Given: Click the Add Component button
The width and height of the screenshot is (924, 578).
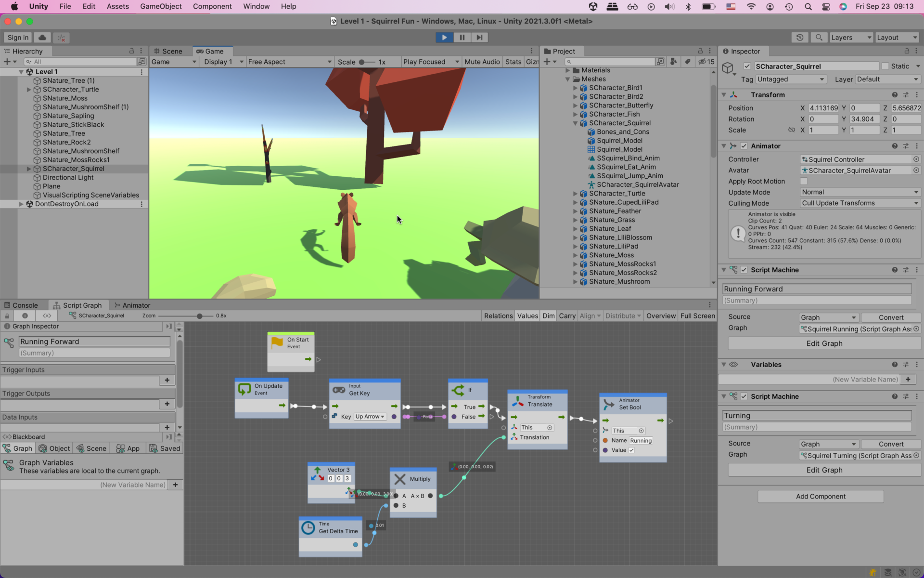Looking at the screenshot, I should 821,496.
